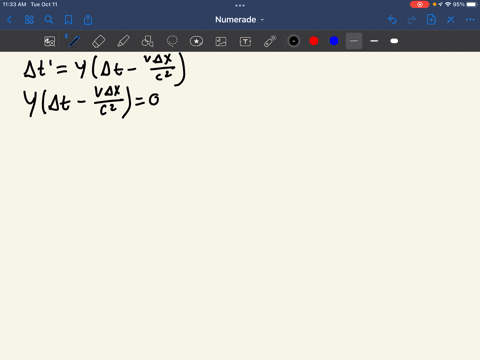Tap the screen recording indicator
The width and height of the screenshot is (480, 360).
point(420,4)
